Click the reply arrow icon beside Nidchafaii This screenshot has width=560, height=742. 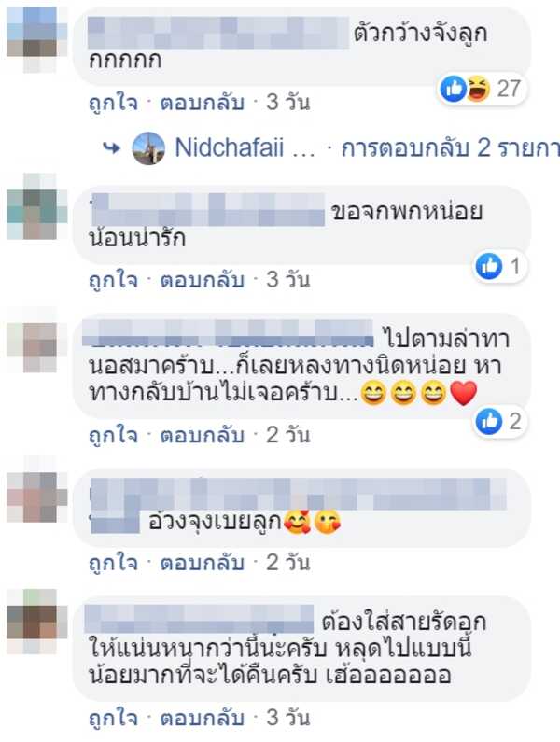pos(112,148)
